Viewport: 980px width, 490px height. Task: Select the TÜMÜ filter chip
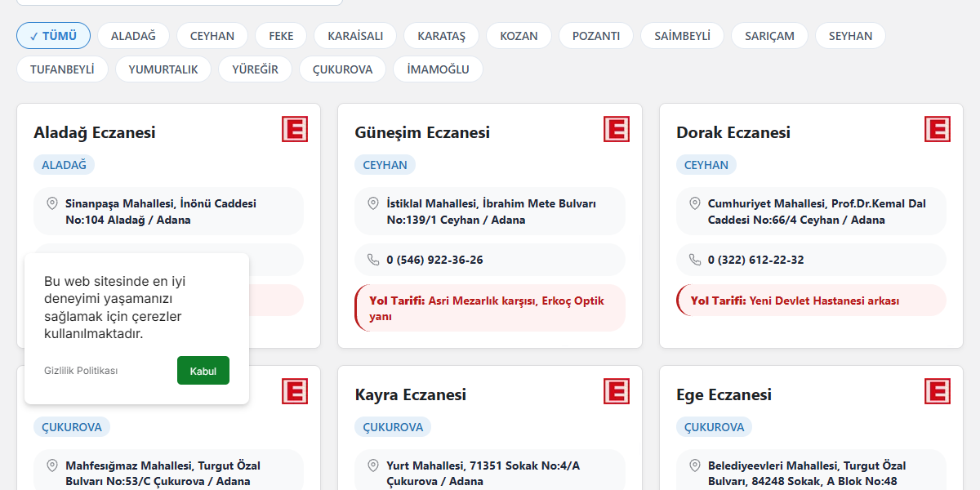(x=54, y=36)
